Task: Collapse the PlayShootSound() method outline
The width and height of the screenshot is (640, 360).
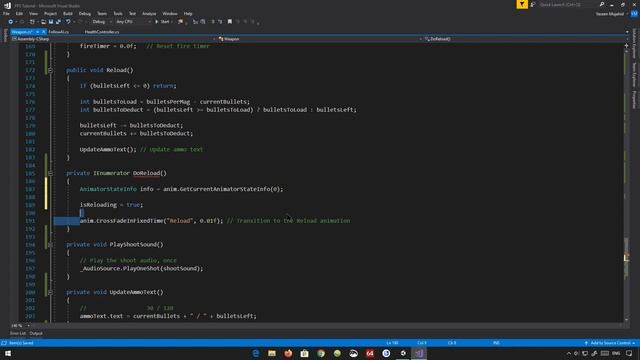Action: tap(50, 245)
